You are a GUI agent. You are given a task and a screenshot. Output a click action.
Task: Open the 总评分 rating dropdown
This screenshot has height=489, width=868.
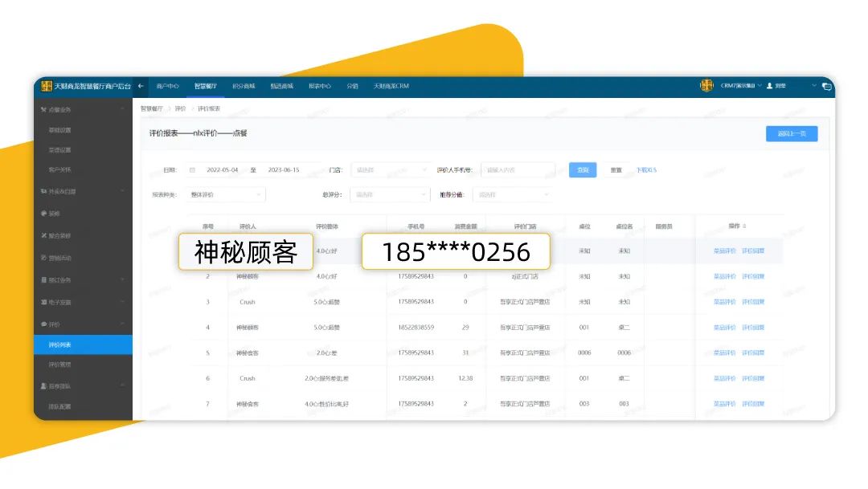click(391, 194)
